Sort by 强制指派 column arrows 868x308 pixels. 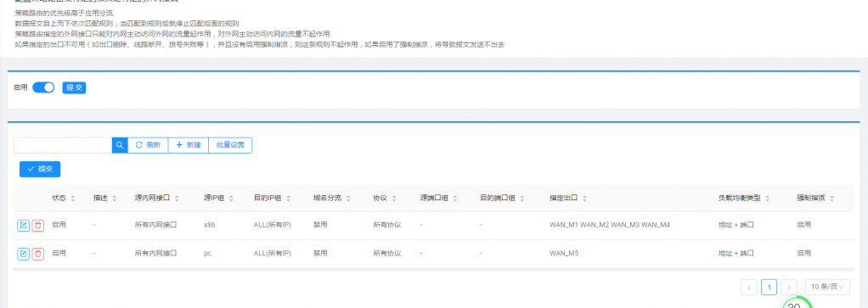(831, 198)
